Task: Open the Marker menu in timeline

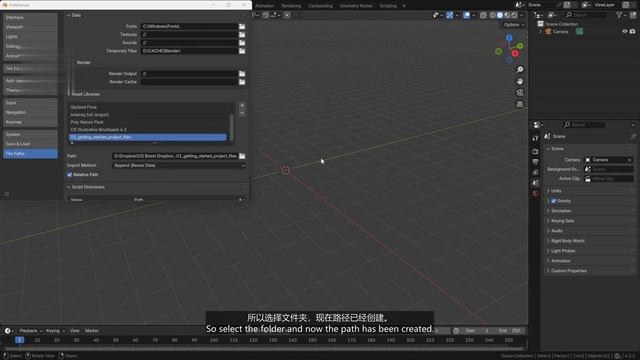Action: click(91, 331)
